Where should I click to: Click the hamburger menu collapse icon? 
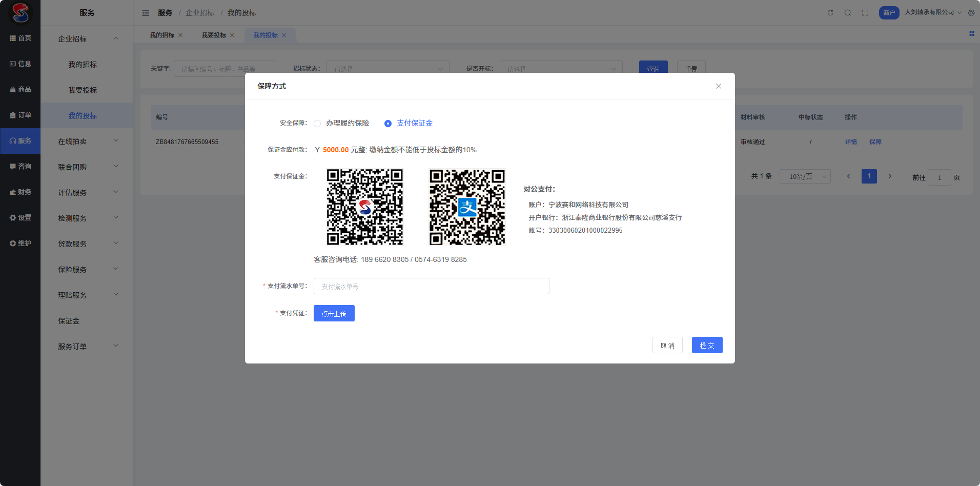coord(146,13)
